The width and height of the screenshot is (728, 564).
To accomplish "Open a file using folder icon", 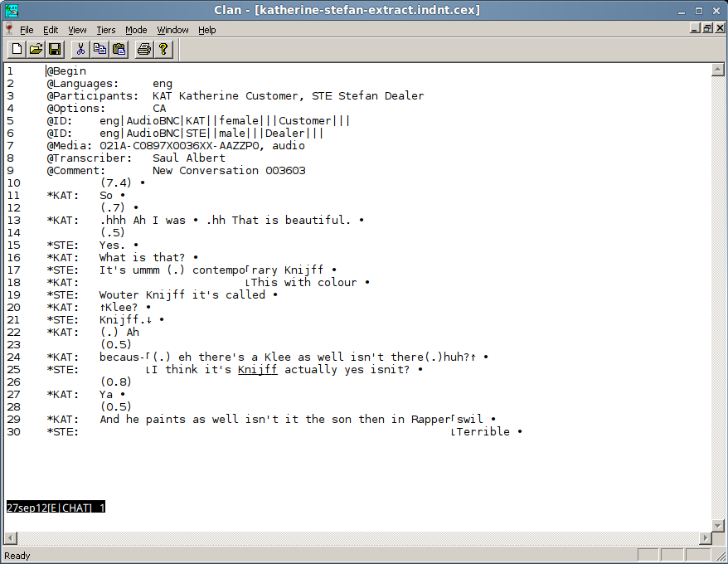I will pyautogui.click(x=36, y=49).
